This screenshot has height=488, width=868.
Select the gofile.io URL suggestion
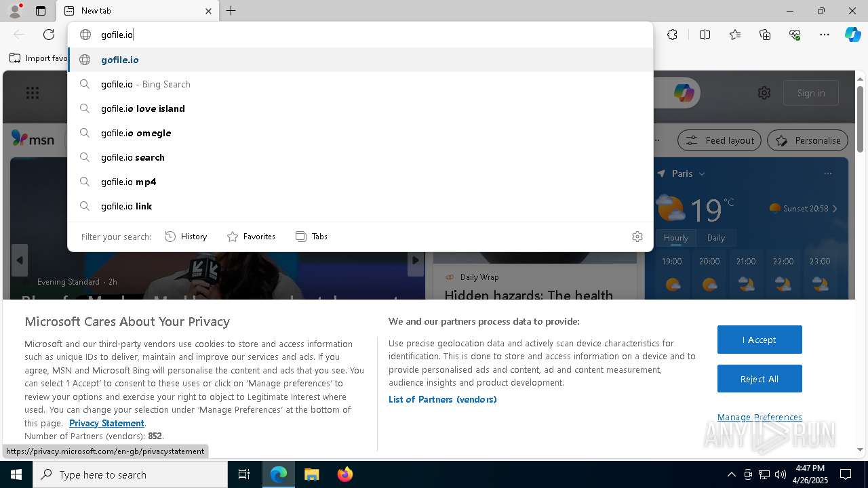pyautogui.click(x=360, y=60)
